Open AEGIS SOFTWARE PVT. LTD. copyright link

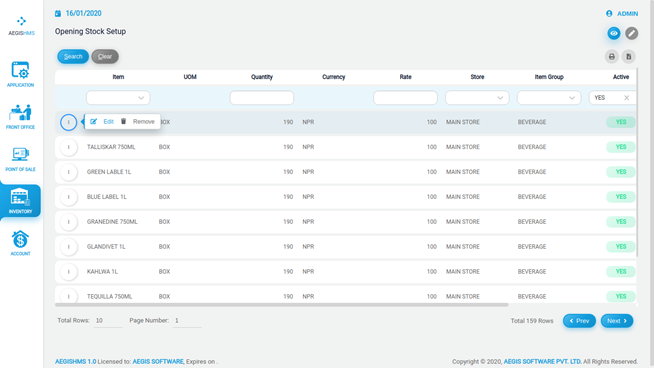(x=542, y=361)
